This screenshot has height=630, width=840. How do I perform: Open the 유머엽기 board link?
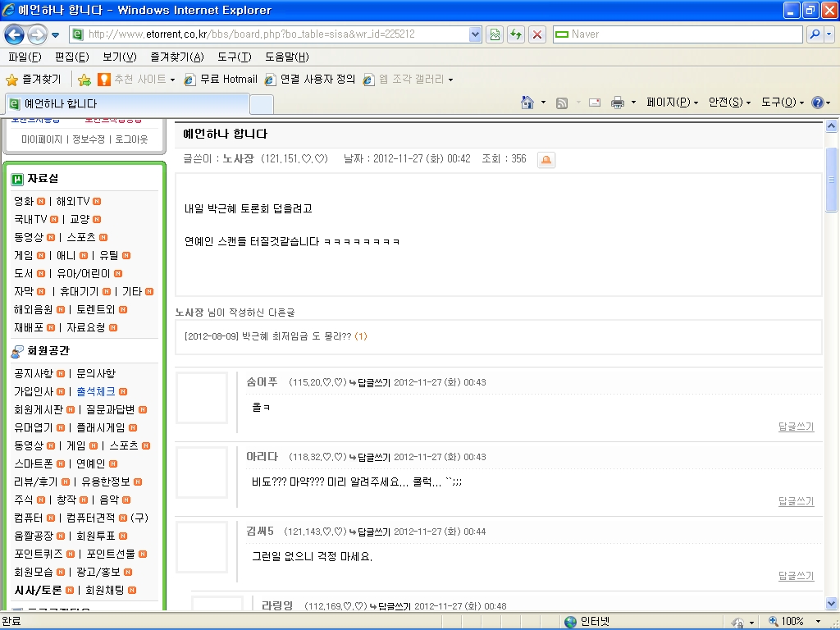click(33, 427)
